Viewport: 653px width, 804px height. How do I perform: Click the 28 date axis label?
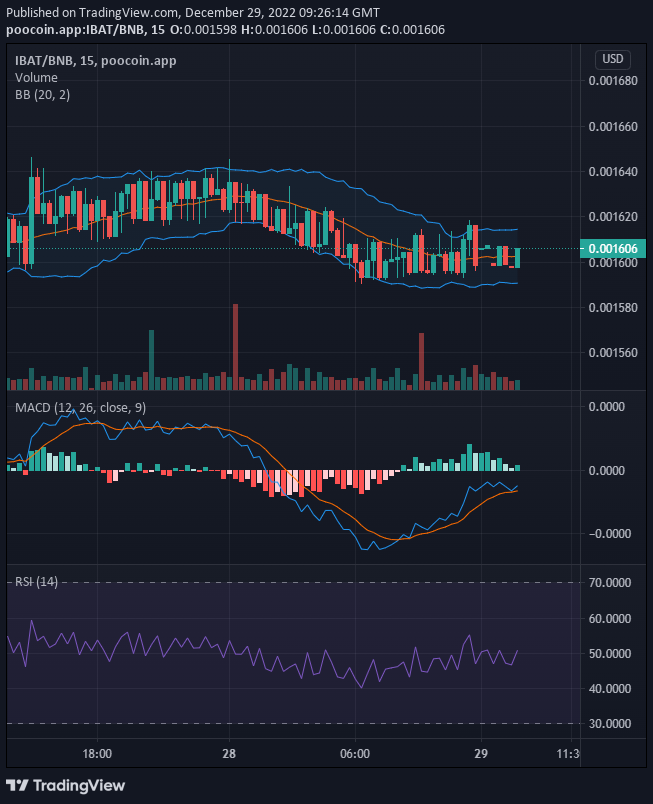(229, 754)
